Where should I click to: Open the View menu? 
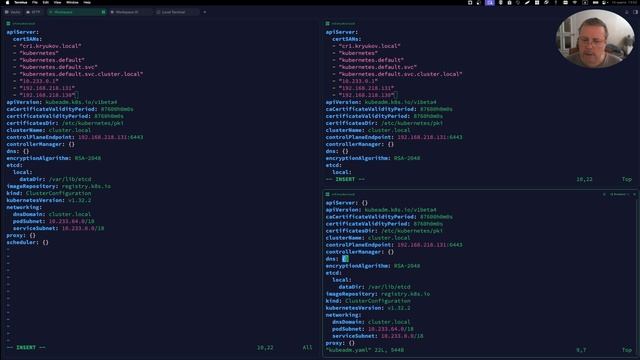(58, 2)
